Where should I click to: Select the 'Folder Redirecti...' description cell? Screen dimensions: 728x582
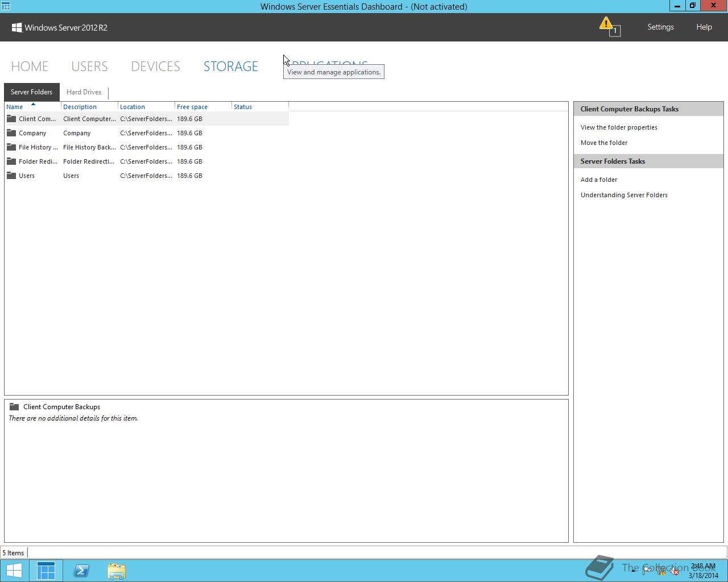89,161
